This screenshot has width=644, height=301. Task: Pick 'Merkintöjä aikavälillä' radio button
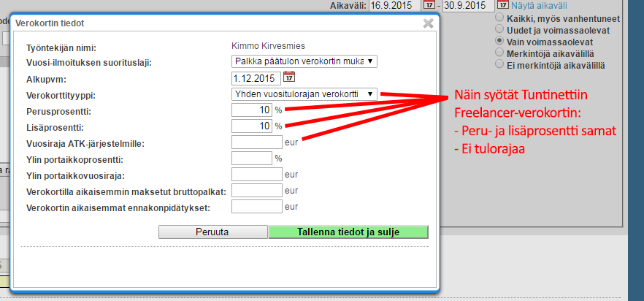499,53
